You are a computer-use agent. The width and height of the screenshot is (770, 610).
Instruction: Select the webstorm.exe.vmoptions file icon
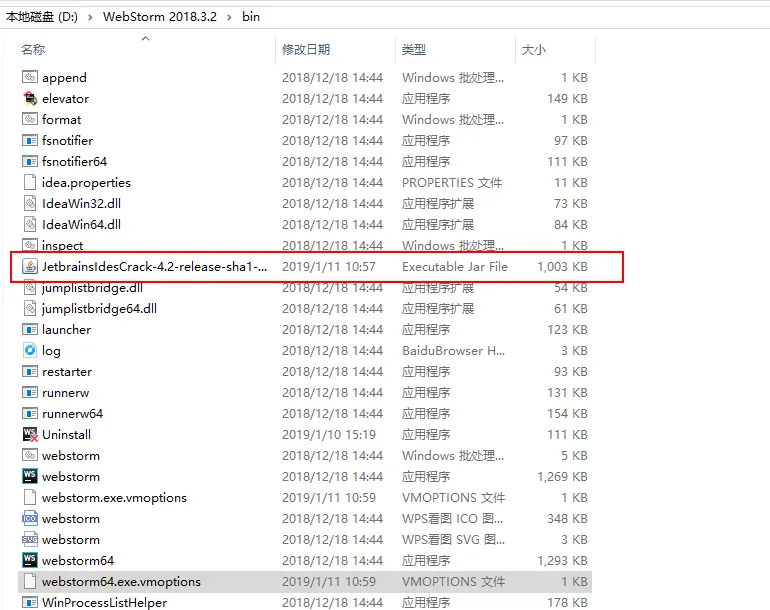30,498
